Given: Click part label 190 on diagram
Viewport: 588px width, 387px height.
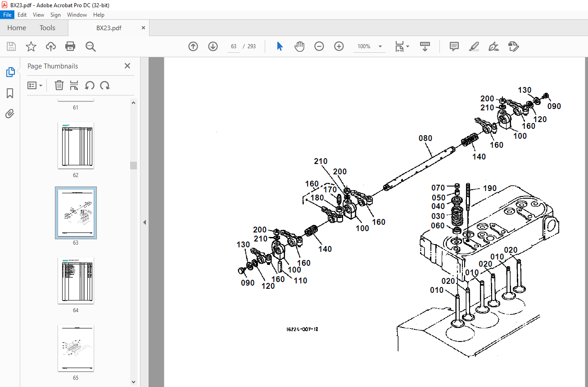Looking at the screenshot, I should (490, 188).
